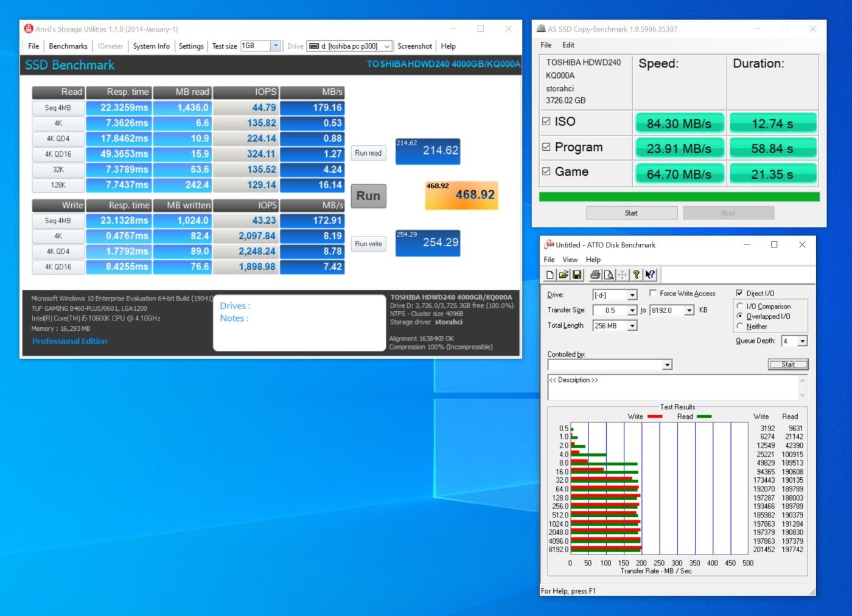
Task: Toggle the Game checkbox in AS SSD
Action: tap(546, 171)
